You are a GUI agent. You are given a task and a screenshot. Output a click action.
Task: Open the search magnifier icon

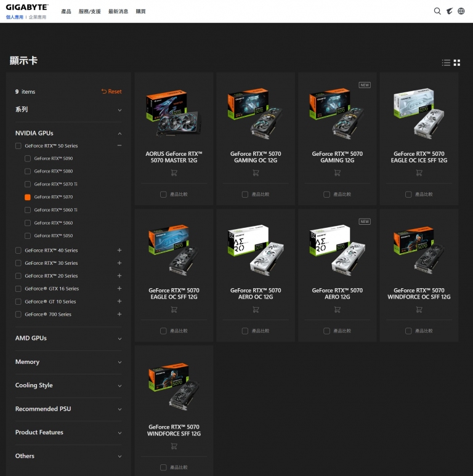[437, 11]
